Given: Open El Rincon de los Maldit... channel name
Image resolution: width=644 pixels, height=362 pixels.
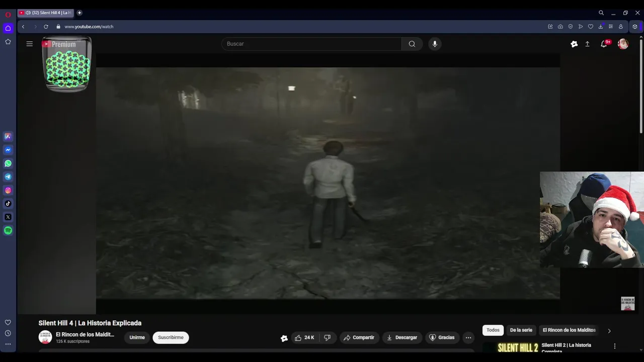Looking at the screenshot, I should pyautogui.click(x=85, y=334).
